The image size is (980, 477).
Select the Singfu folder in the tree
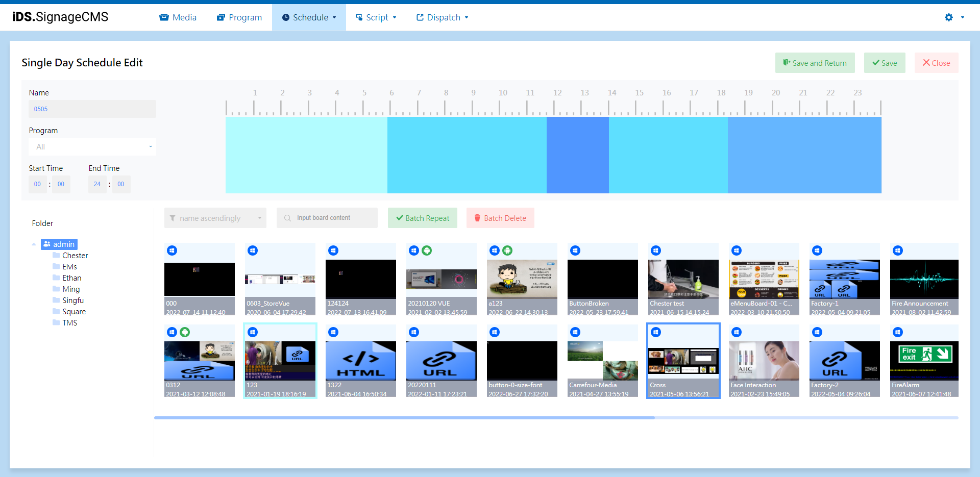click(x=73, y=300)
